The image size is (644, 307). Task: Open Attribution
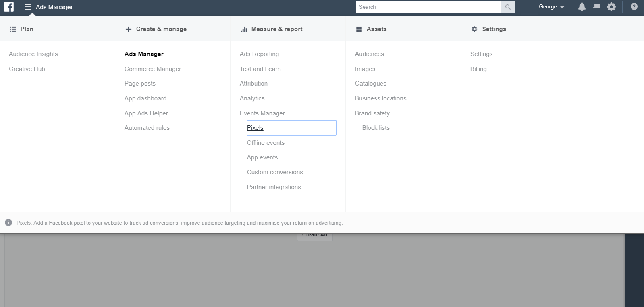tap(253, 84)
